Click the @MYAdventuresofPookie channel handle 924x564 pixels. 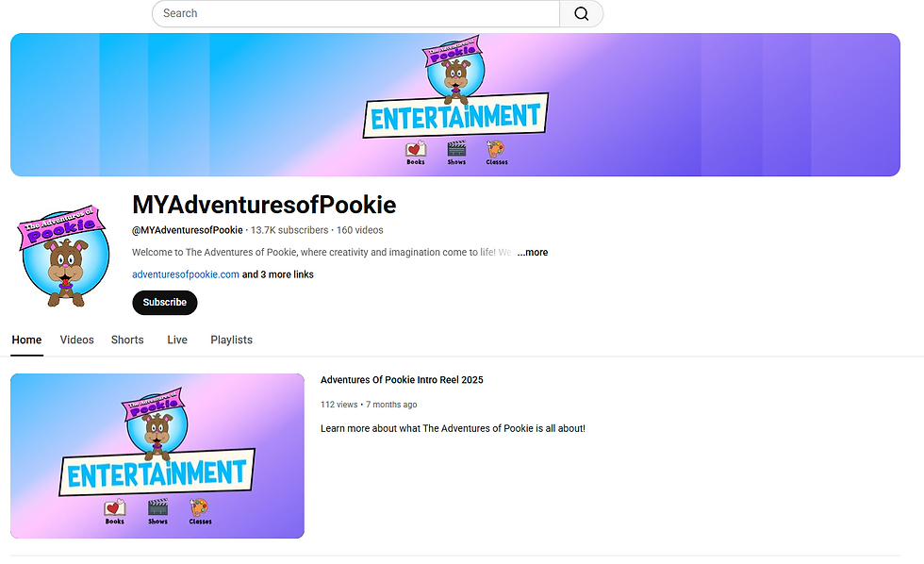point(188,230)
